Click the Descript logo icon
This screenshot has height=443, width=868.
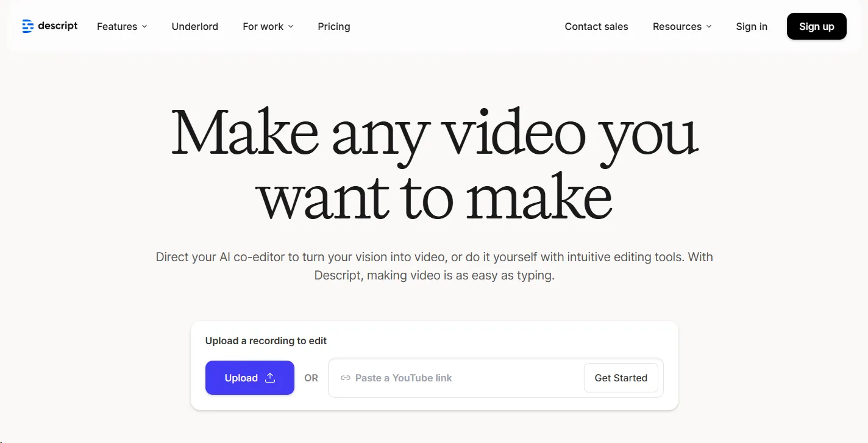[27, 26]
